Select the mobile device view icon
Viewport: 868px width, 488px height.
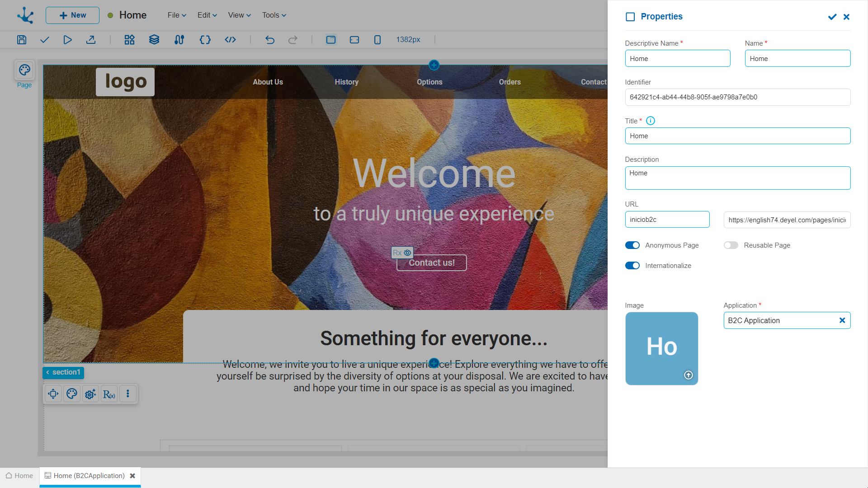377,40
